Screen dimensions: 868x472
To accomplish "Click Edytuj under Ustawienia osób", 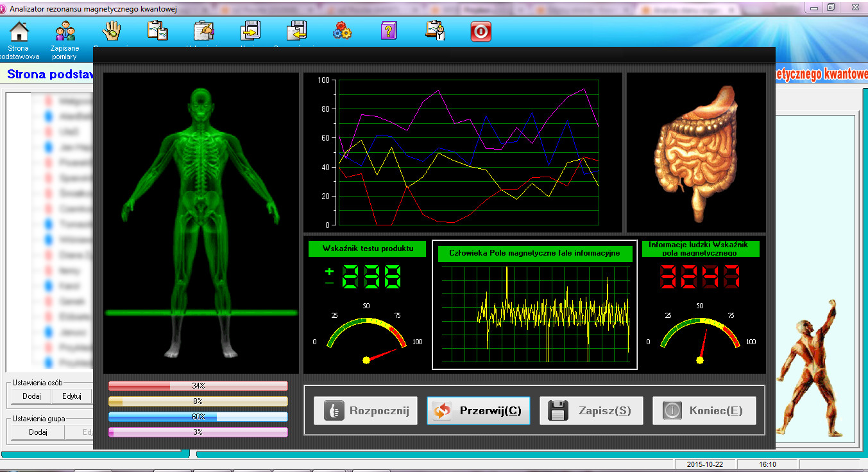I will [72, 396].
